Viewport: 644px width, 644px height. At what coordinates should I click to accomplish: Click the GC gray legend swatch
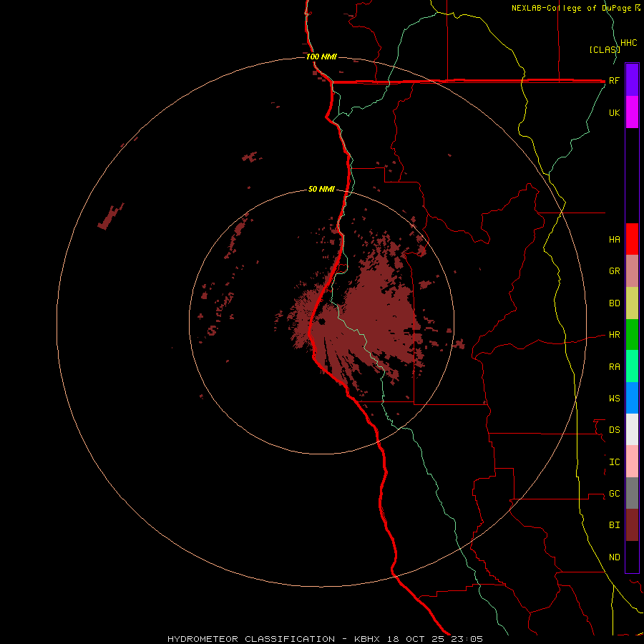click(632, 493)
